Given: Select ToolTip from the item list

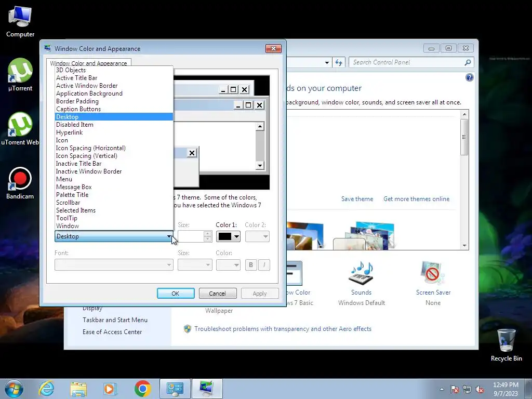Looking at the screenshot, I should [114, 218].
